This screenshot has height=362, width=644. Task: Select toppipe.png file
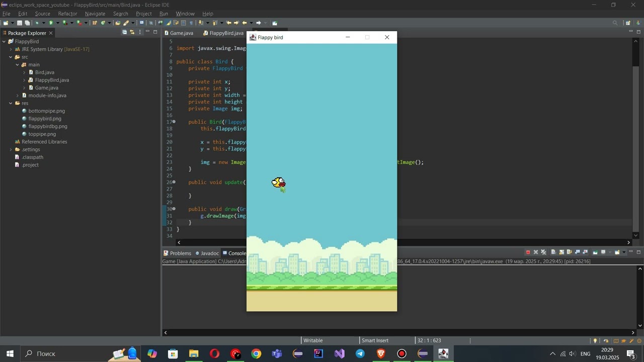click(42, 134)
